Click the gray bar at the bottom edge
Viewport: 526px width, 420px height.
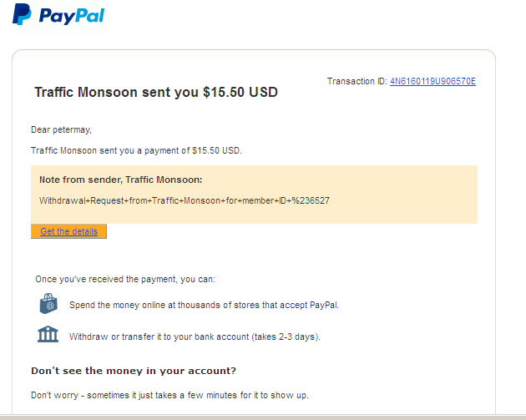coord(263,416)
